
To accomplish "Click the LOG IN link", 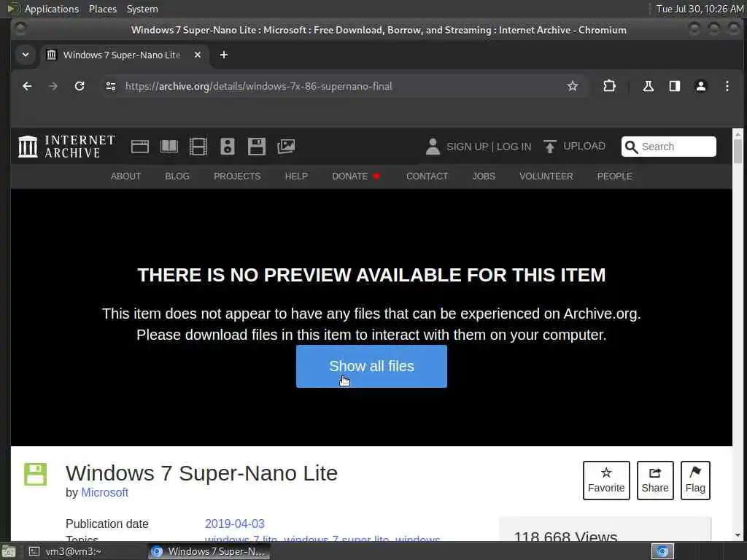I will (x=514, y=147).
